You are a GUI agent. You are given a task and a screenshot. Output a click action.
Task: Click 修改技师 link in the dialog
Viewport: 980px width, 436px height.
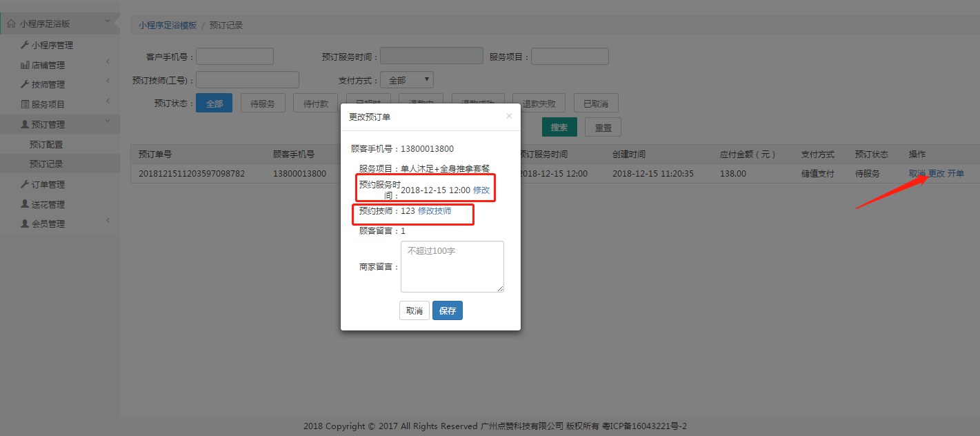point(434,211)
